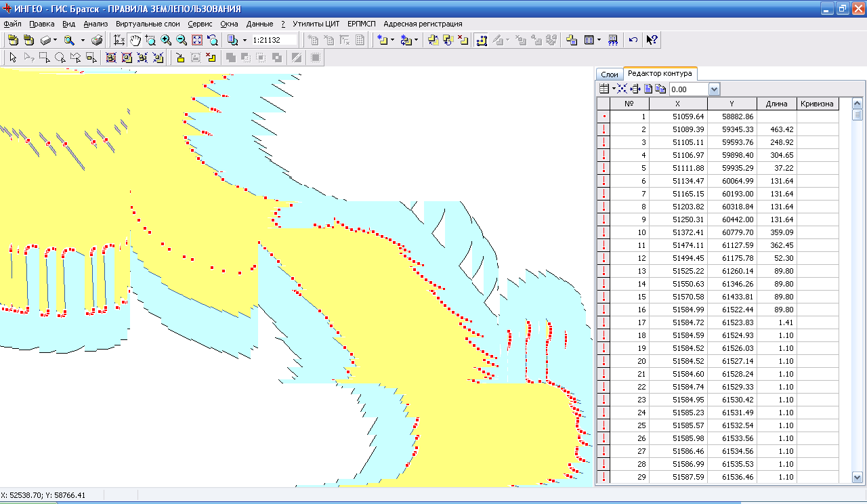Image resolution: width=867 pixels, height=504 pixels.
Task: Click the cursor coordinates in the status bar
Action: (x=43, y=495)
